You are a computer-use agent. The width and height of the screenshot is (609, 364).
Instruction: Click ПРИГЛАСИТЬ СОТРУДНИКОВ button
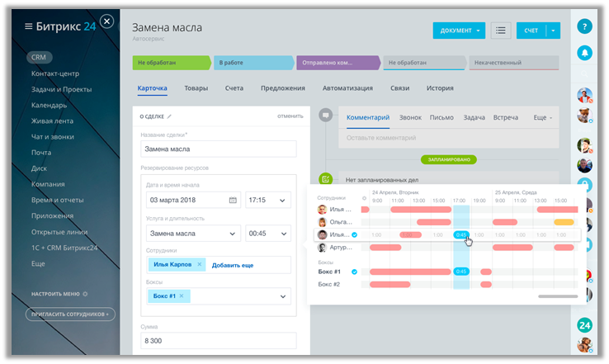pyautogui.click(x=70, y=314)
